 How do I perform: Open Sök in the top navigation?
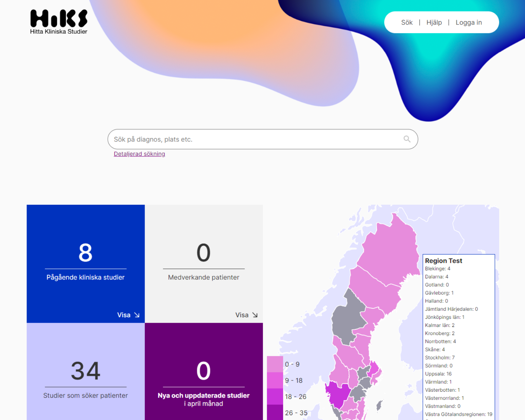coord(407,22)
